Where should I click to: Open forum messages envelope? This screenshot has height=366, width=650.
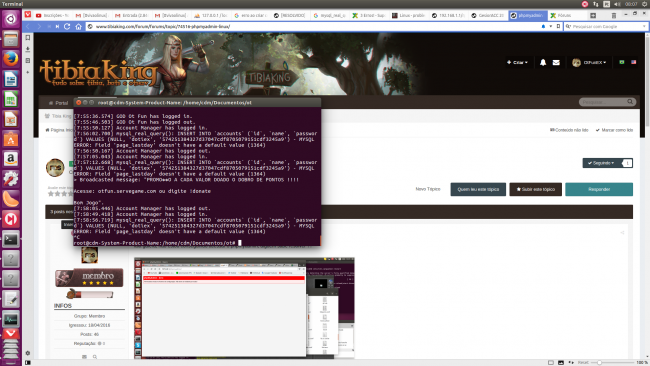pos(556,63)
